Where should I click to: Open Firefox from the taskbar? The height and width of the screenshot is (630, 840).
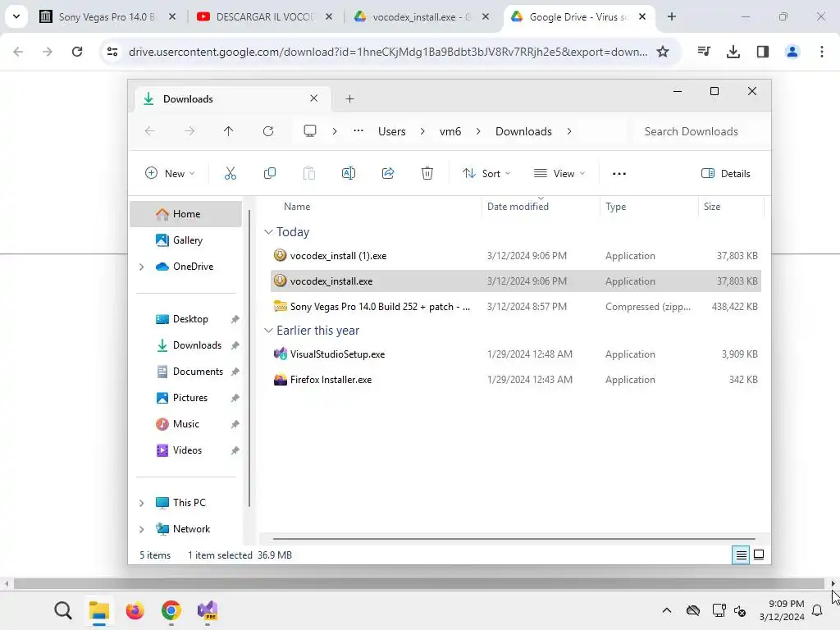coord(135,610)
